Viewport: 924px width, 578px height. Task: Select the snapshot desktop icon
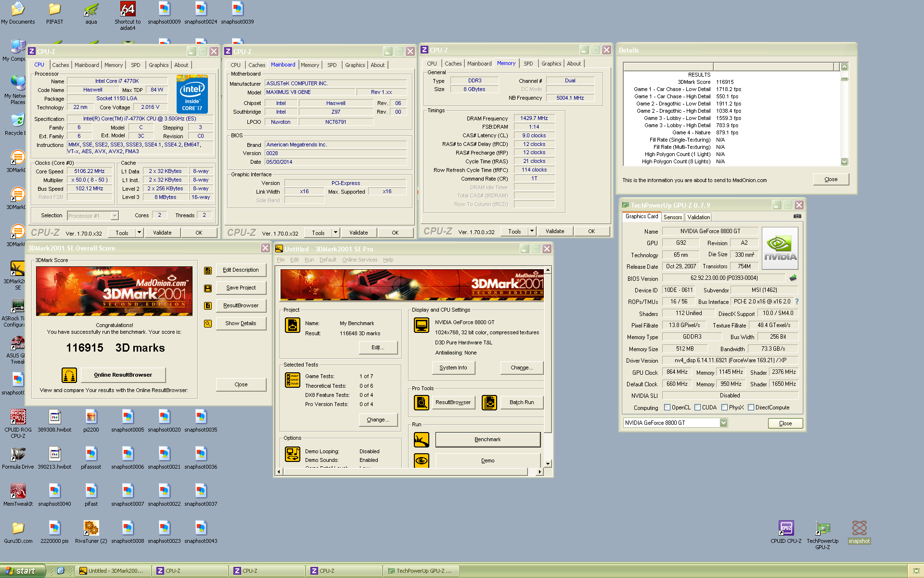859,532
